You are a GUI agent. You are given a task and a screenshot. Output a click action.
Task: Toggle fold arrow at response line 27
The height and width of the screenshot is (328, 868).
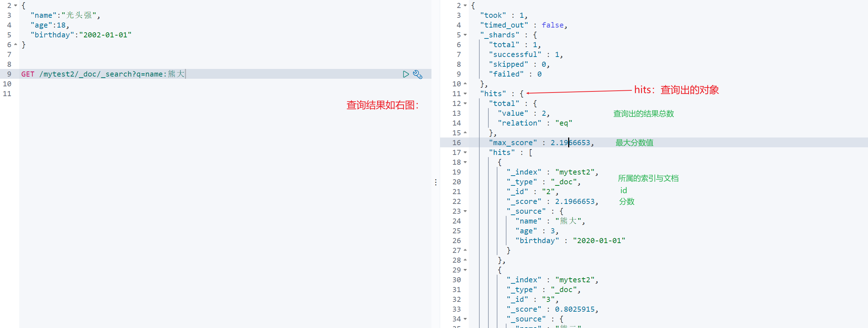pos(465,250)
